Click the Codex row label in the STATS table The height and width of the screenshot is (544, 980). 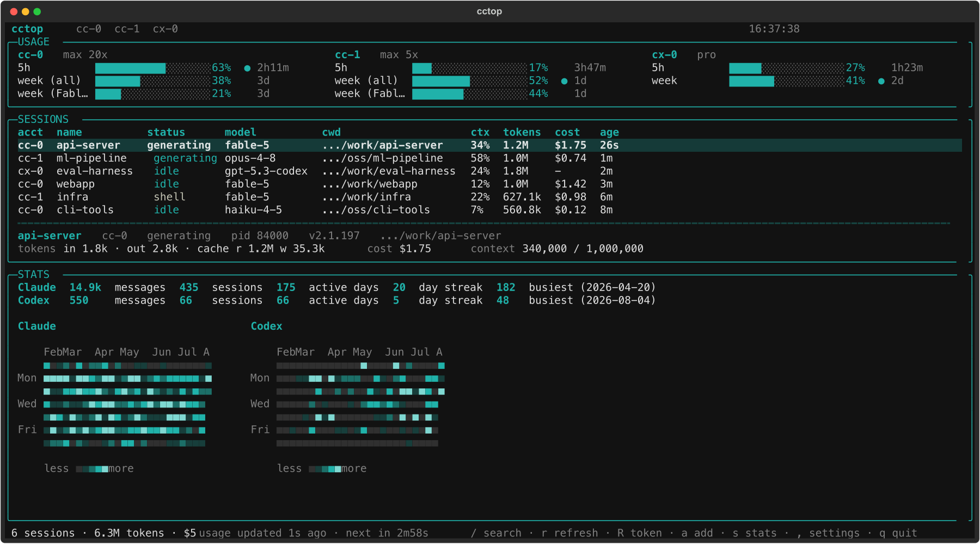[34, 301]
